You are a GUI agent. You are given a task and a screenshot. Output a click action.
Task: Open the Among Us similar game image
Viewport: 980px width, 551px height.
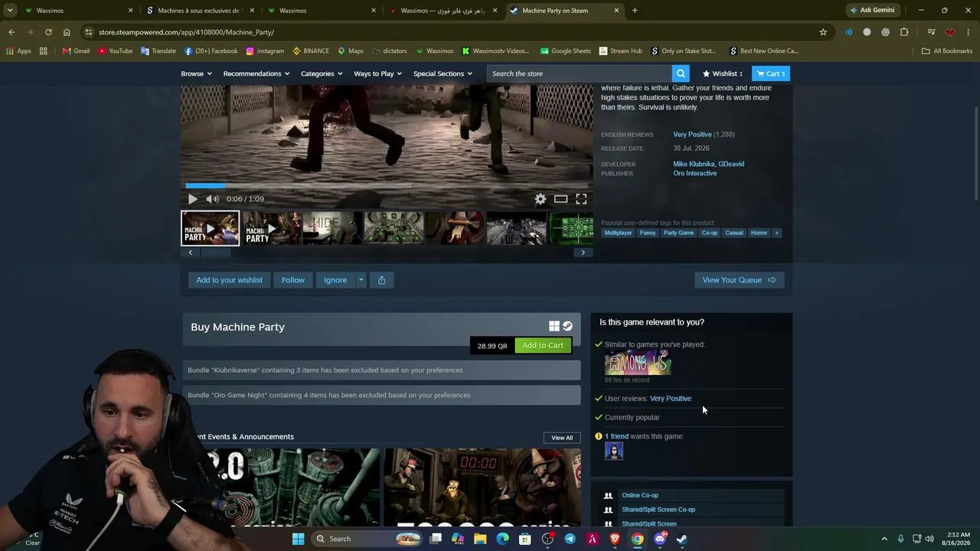[x=638, y=363]
